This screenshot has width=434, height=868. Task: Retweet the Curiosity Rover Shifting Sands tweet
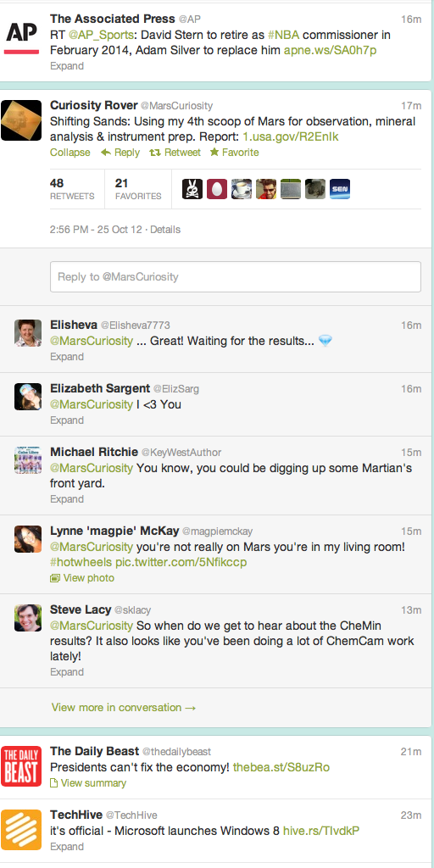point(175,153)
